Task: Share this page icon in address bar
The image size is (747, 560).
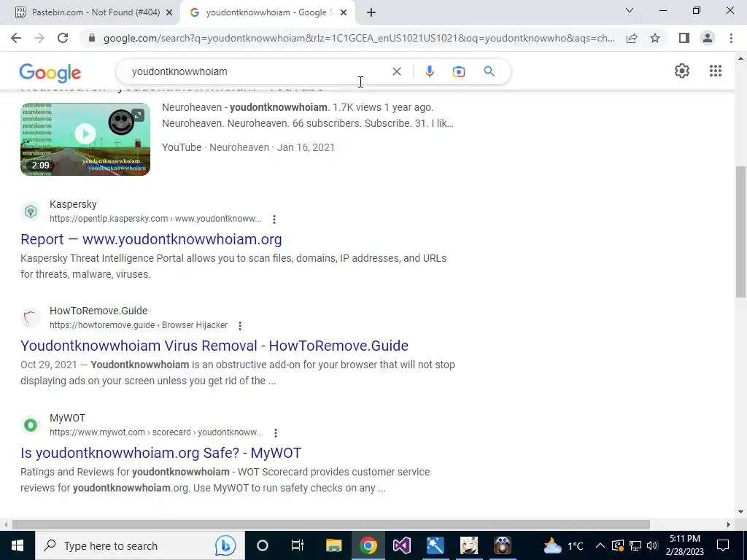Action: [632, 38]
